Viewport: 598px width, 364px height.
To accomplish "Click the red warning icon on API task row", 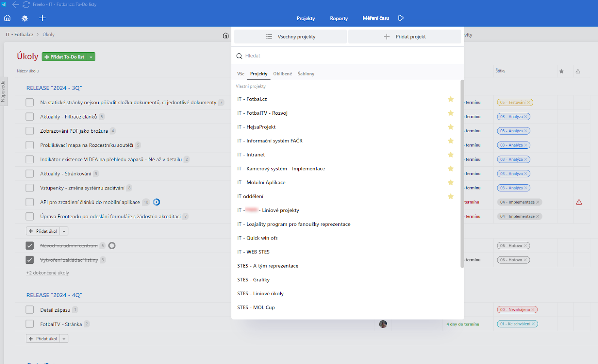I will click(579, 202).
